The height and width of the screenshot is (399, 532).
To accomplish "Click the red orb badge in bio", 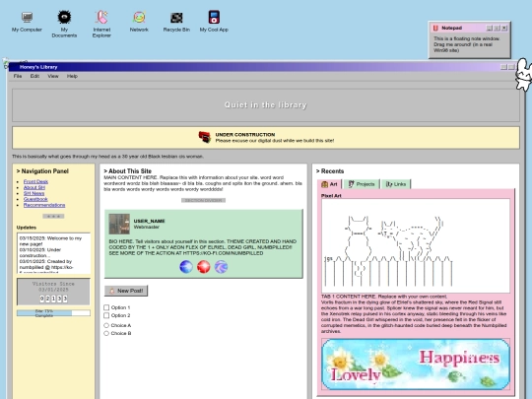I will click(204, 267).
